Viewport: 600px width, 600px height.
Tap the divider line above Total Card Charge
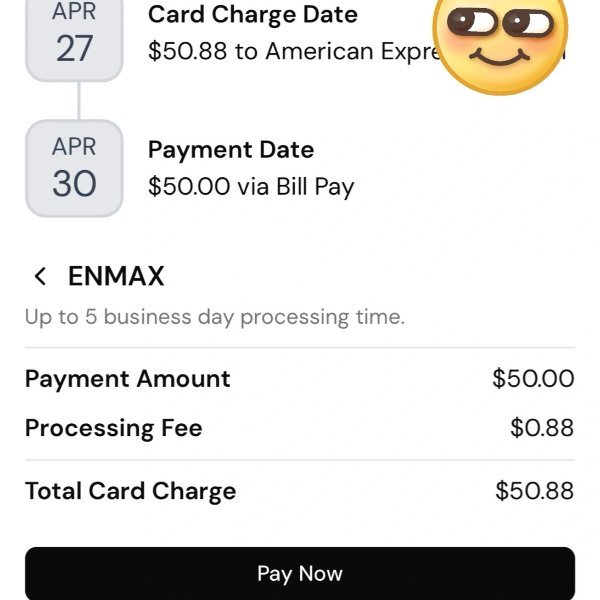[300, 460]
